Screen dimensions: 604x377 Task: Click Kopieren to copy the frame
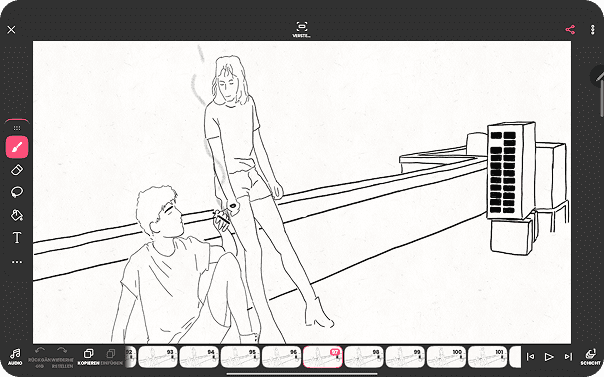coord(89,357)
